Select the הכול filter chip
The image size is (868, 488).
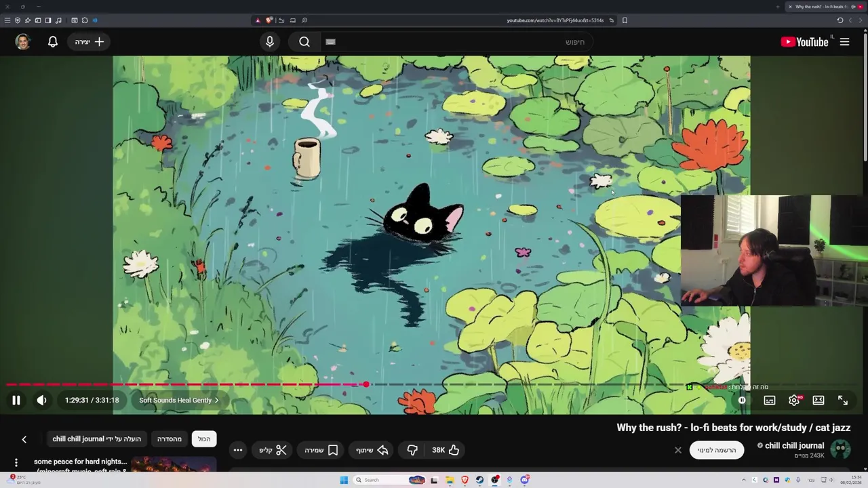click(x=204, y=439)
